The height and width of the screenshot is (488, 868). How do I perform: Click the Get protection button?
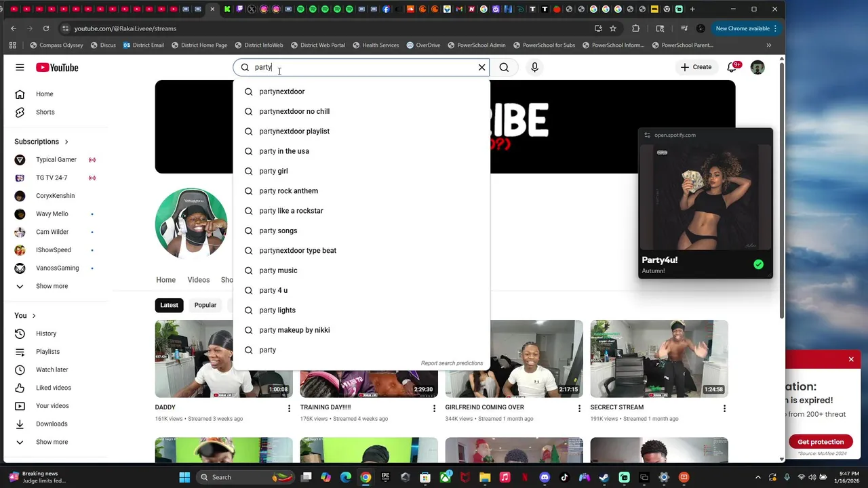coord(821,442)
